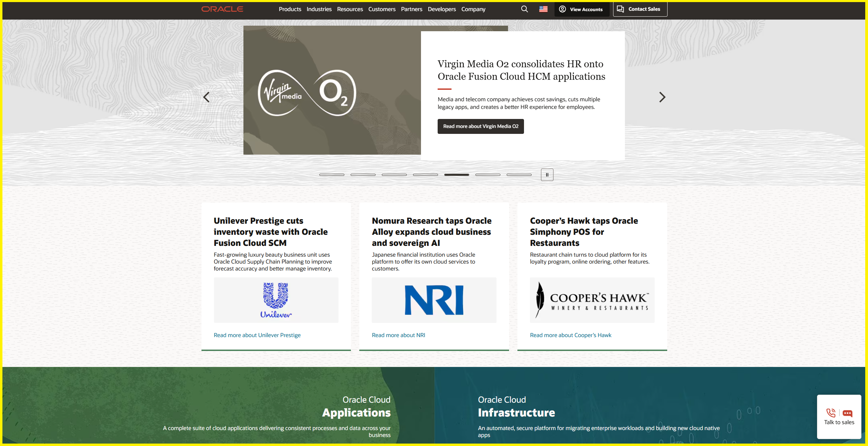This screenshot has width=868, height=446.
Task: Open the US flag country selector
Action: 543,9
